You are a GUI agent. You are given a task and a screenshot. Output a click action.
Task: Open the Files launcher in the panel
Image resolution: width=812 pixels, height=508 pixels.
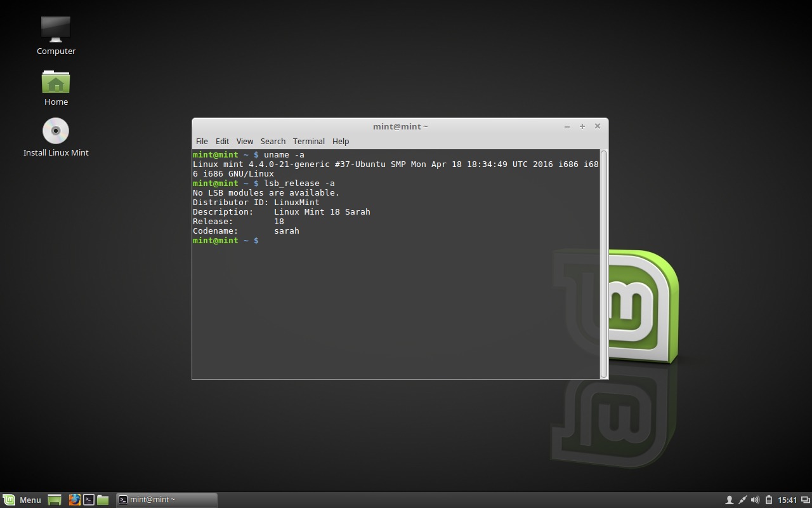click(103, 500)
